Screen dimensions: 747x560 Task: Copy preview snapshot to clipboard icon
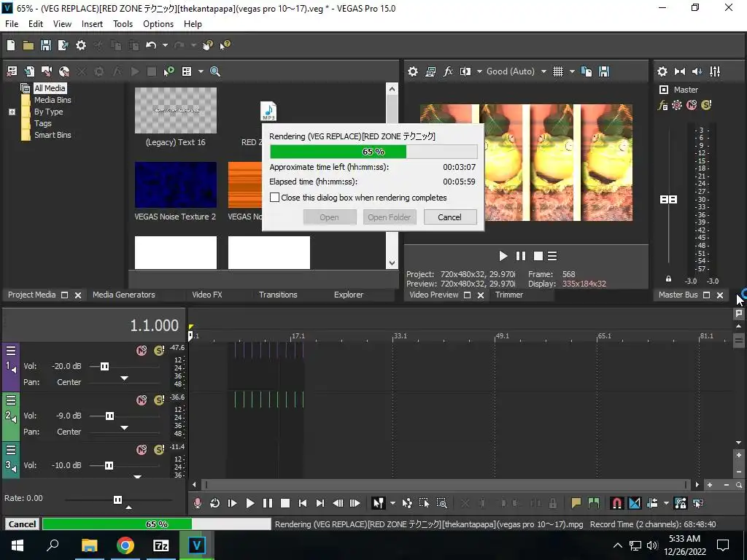pos(587,71)
